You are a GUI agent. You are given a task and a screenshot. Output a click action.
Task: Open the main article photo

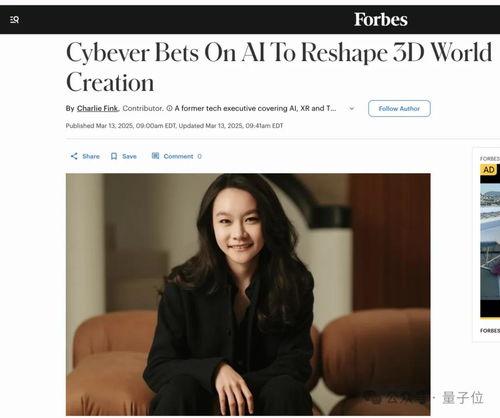coord(248,294)
